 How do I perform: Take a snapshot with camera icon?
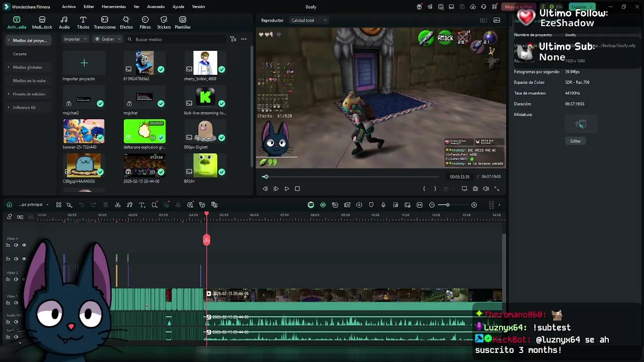(475, 189)
